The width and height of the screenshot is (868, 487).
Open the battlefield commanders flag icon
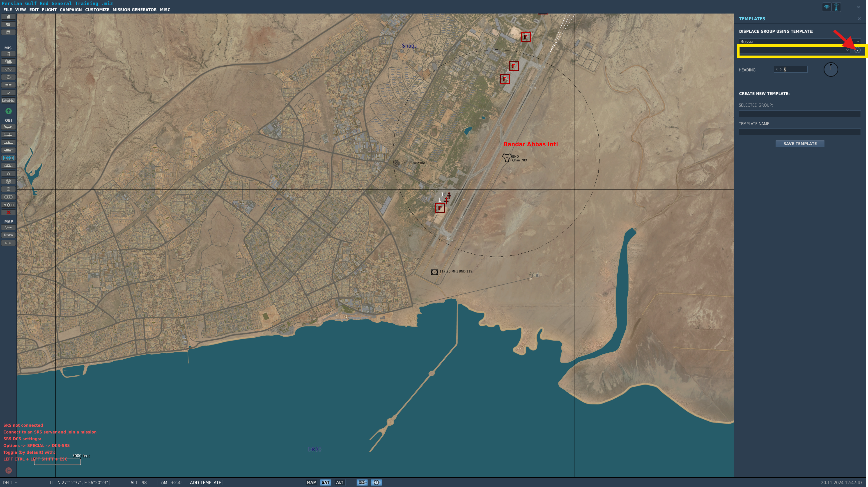click(x=8, y=85)
